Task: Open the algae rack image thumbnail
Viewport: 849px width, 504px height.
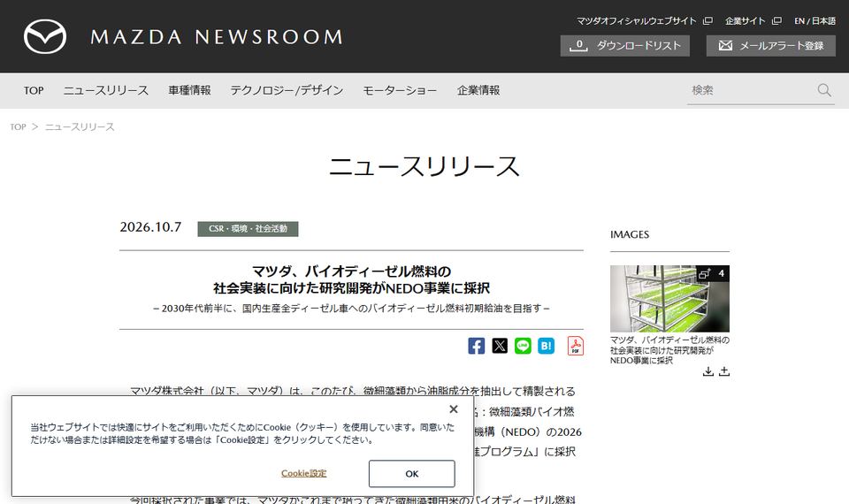Action: click(x=669, y=299)
